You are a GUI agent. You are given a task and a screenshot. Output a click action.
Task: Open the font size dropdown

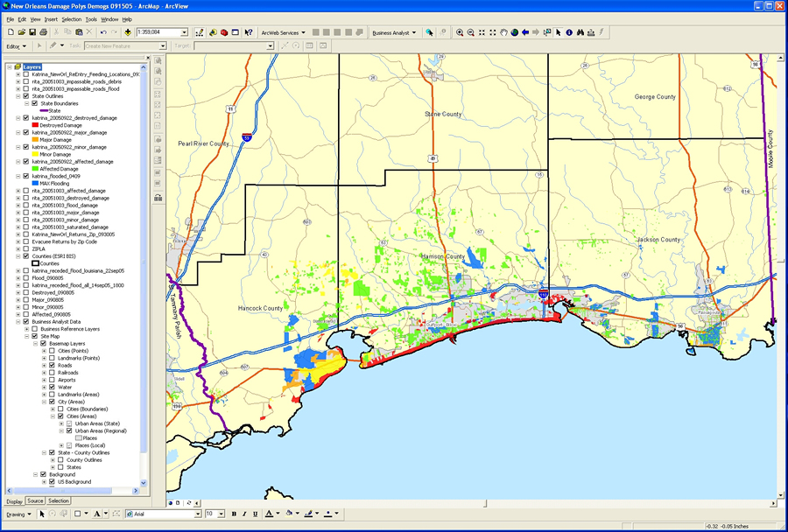pos(222,514)
